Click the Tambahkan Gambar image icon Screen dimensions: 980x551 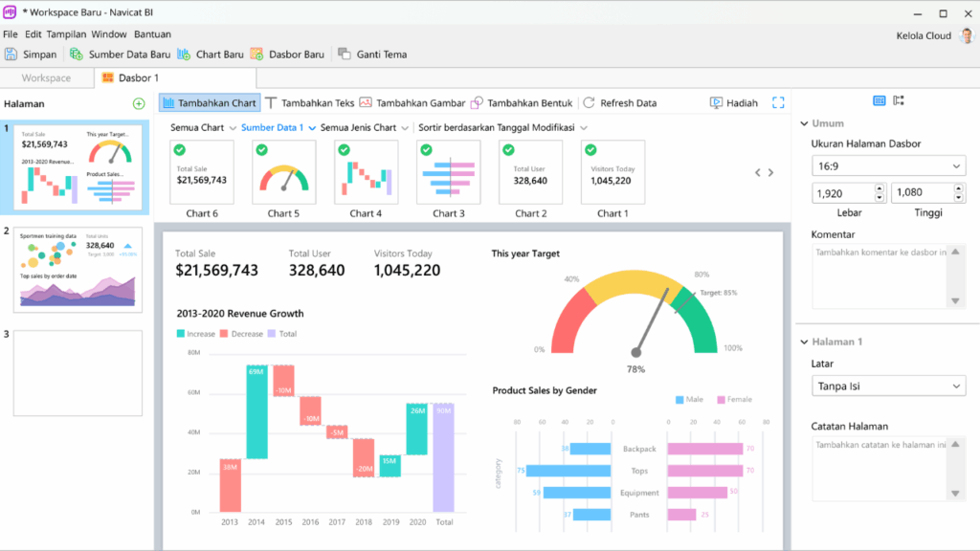click(x=367, y=103)
